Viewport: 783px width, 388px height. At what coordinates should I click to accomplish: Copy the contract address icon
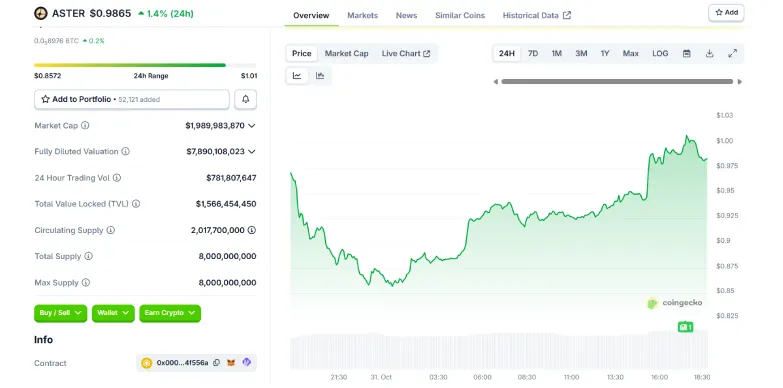[x=216, y=363]
